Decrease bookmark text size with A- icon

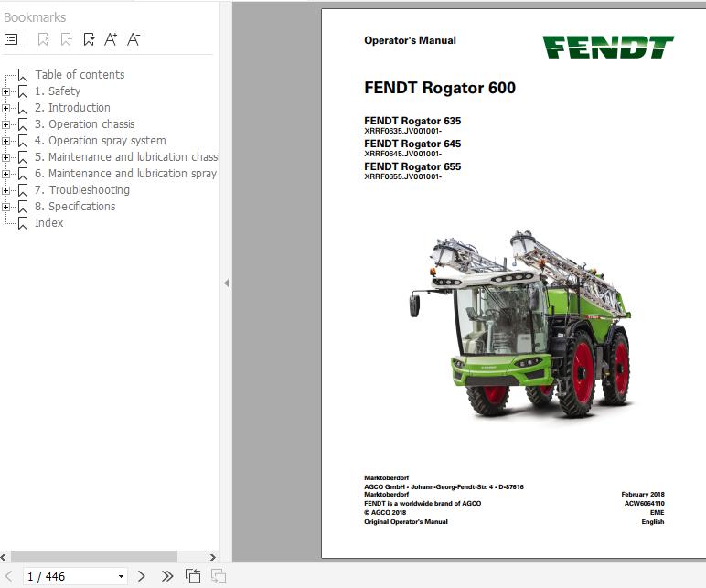[134, 39]
